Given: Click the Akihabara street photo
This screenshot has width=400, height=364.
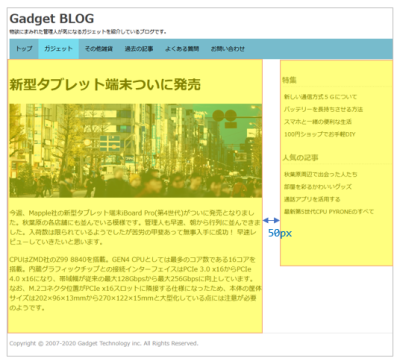Looking at the screenshot, I should 136,151.
